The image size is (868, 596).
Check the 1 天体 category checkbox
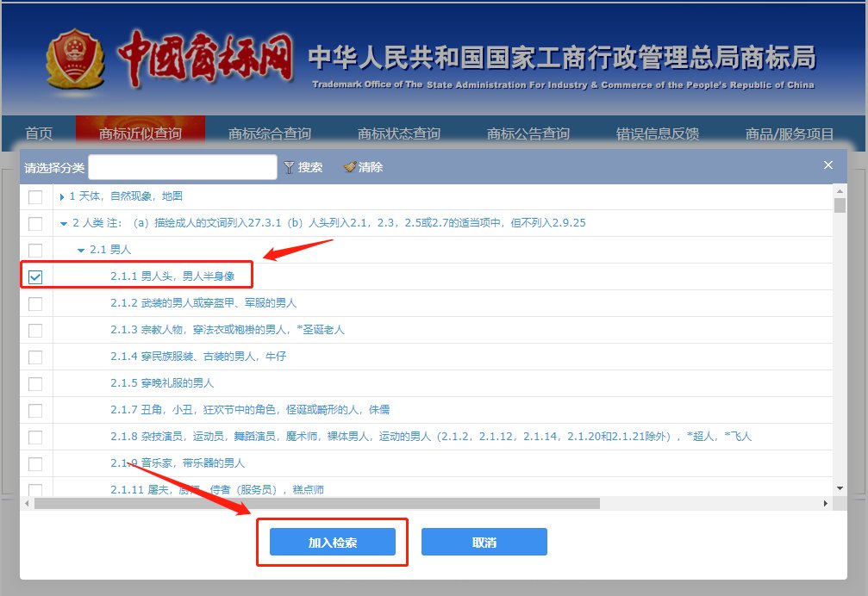tap(34, 196)
